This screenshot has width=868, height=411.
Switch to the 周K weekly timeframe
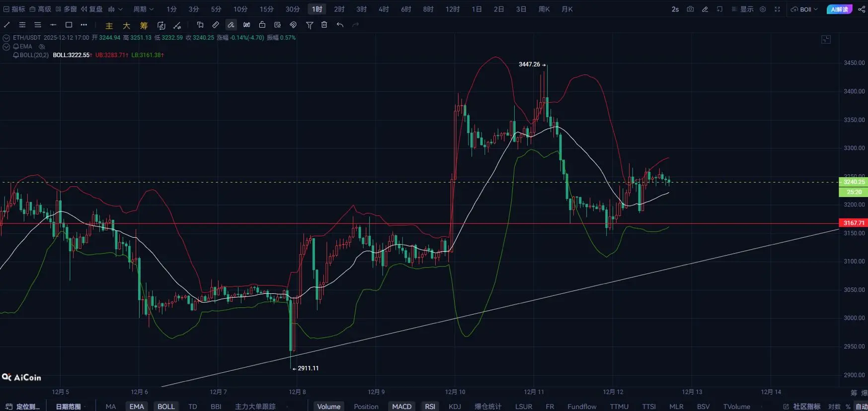pos(544,9)
